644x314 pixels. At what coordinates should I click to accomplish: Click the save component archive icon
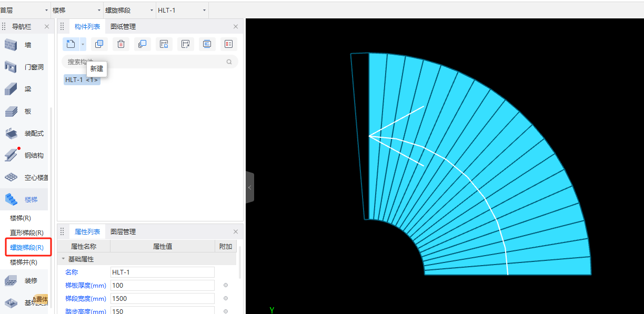(x=164, y=44)
